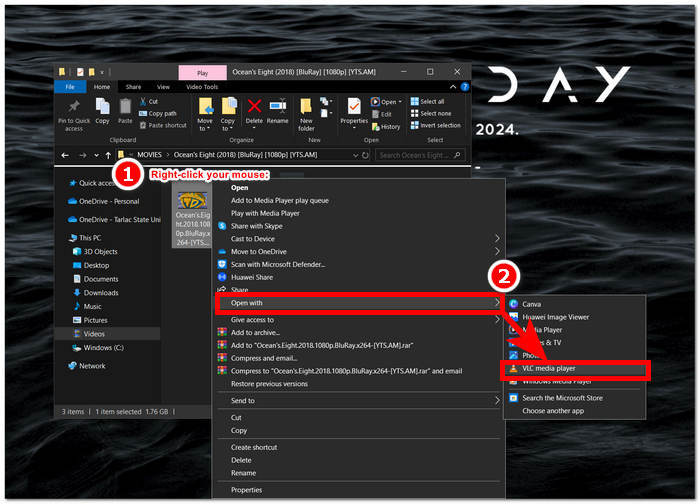The width and height of the screenshot is (700, 504).
Task: Click the Paste icon in ribbon
Action: click(125, 106)
